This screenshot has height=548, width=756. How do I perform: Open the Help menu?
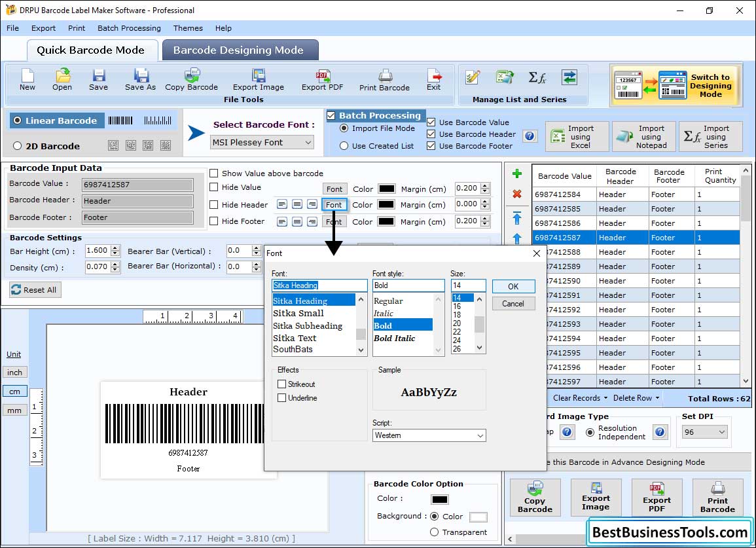pos(223,28)
